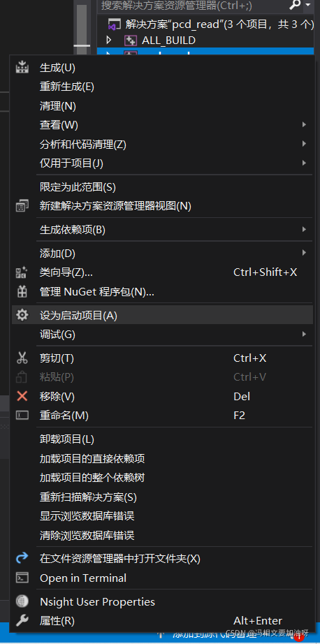Viewport: 320px width, 644px height.
Task: Expand the 添加(D) submenu arrow
Action: click(304, 253)
